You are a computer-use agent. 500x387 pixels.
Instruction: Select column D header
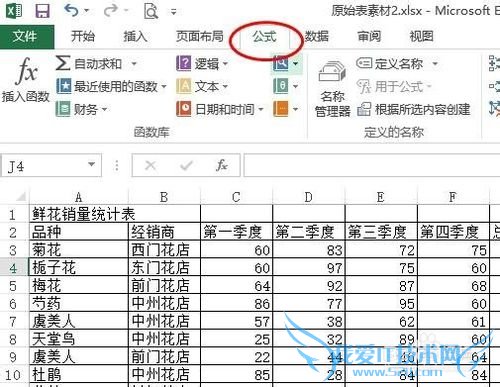[309, 197]
